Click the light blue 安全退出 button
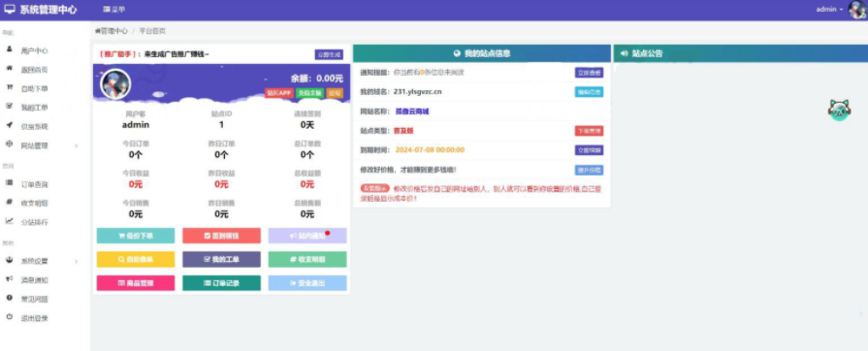Image resolution: width=868 pixels, height=351 pixels. pyautogui.click(x=307, y=283)
